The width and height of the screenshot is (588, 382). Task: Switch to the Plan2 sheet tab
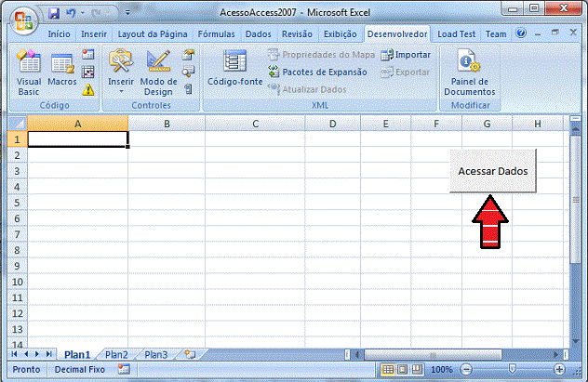[x=116, y=354]
